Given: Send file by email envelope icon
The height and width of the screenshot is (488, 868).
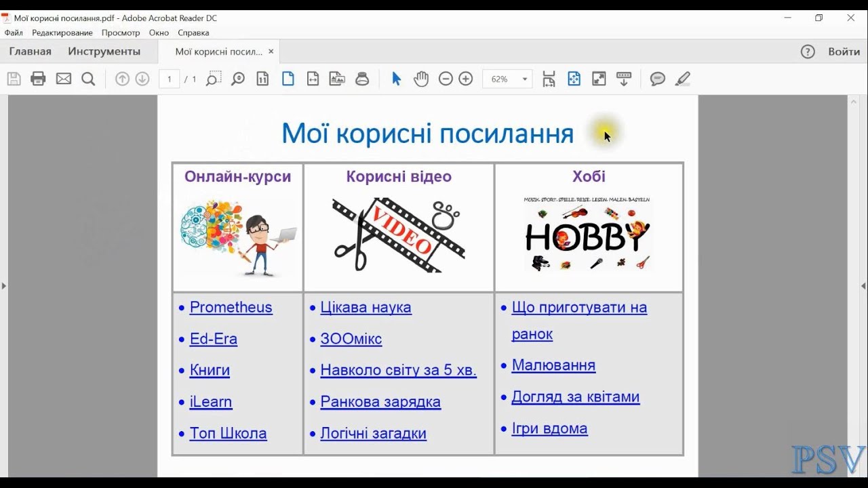Looking at the screenshot, I should tap(64, 79).
